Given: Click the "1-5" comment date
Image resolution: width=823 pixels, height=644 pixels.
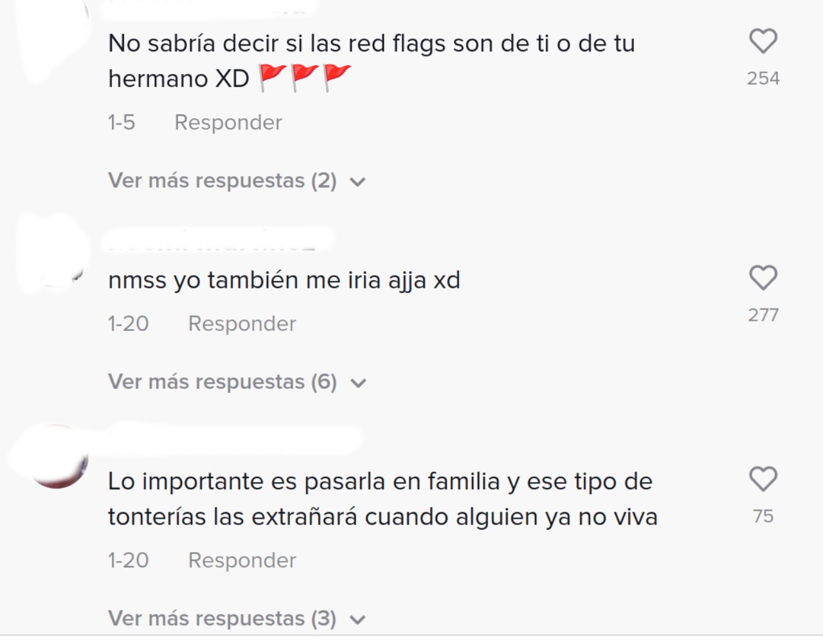Looking at the screenshot, I should 122,123.
